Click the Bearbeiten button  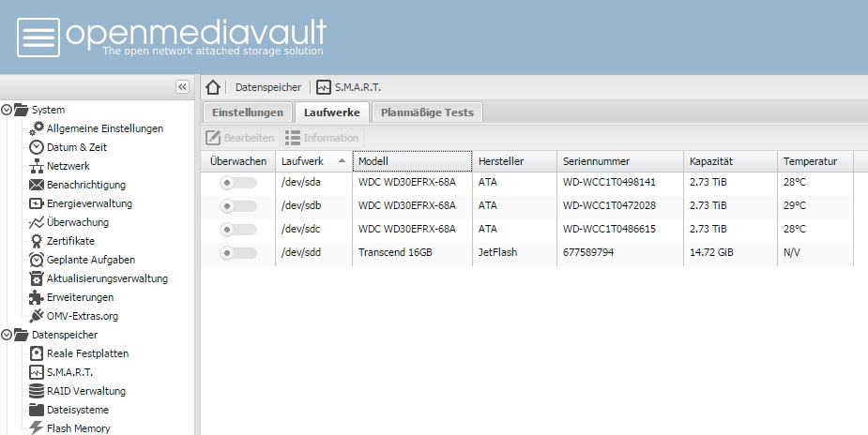pos(239,138)
